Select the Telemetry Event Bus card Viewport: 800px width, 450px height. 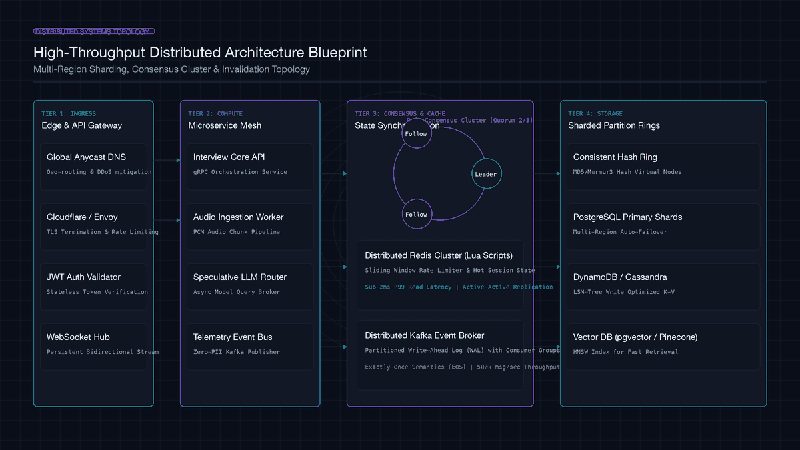(x=250, y=346)
